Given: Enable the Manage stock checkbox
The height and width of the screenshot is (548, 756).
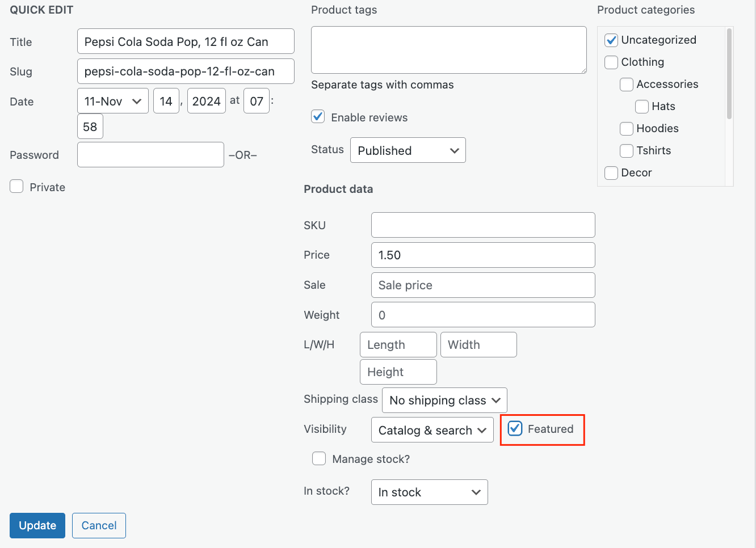Looking at the screenshot, I should pos(319,458).
